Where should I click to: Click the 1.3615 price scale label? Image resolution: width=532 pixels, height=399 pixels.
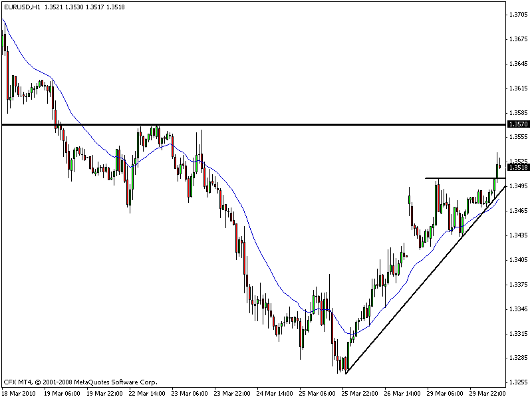click(518, 88)
